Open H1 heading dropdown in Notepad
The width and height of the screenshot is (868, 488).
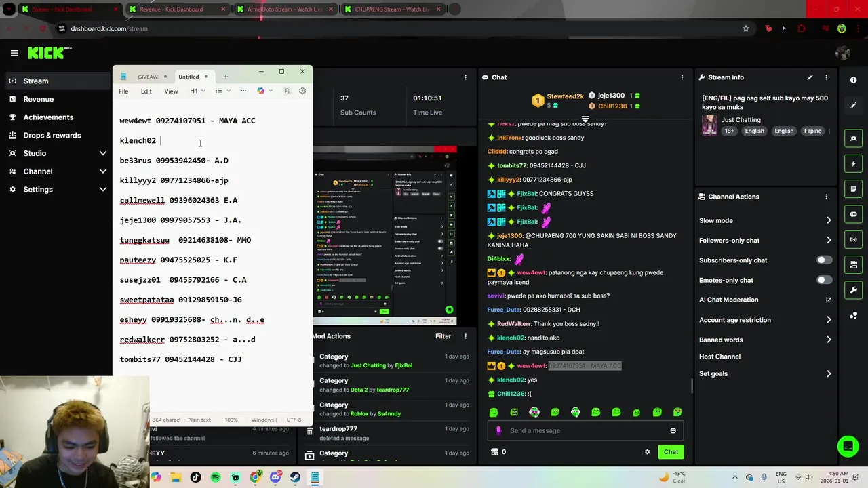click(197, 91)
